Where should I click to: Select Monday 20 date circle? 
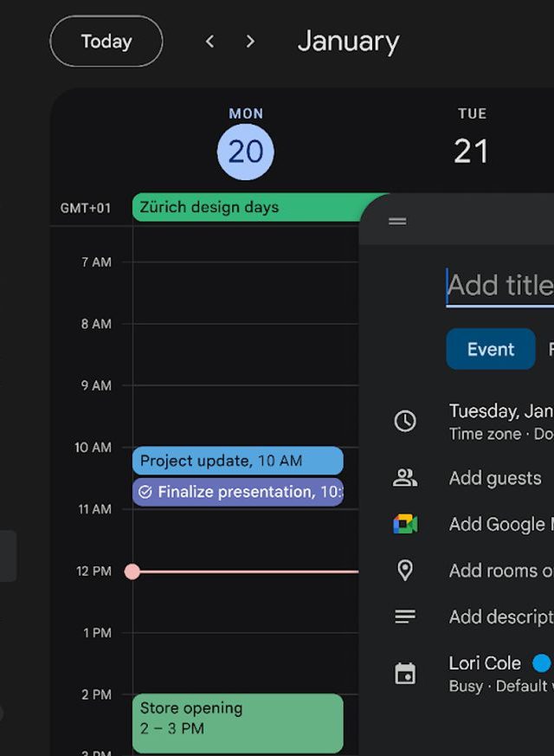pos(246,152)
